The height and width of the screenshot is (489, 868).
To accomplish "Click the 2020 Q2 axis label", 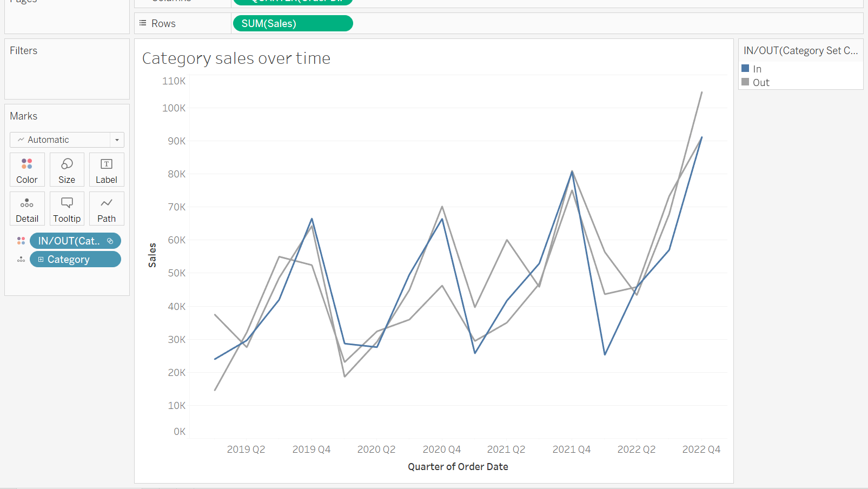I will pyautogui.click(x=376, y=450).
